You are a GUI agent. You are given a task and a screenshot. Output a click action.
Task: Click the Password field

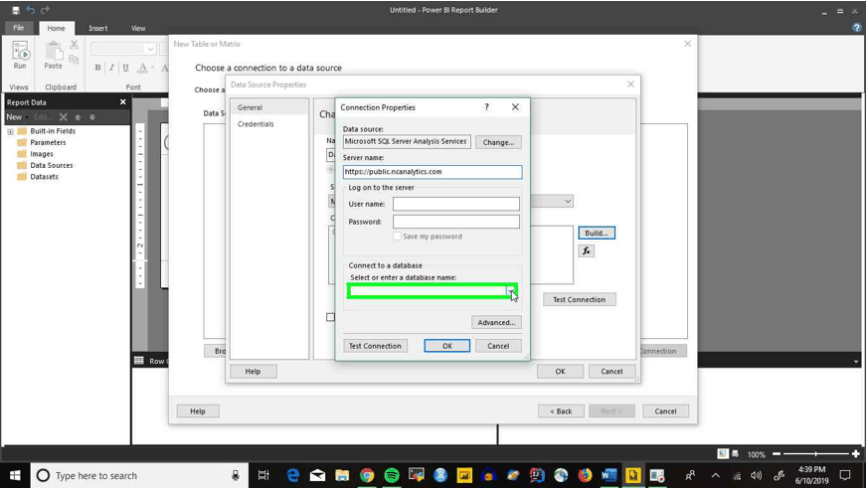(x=456, y=222)
